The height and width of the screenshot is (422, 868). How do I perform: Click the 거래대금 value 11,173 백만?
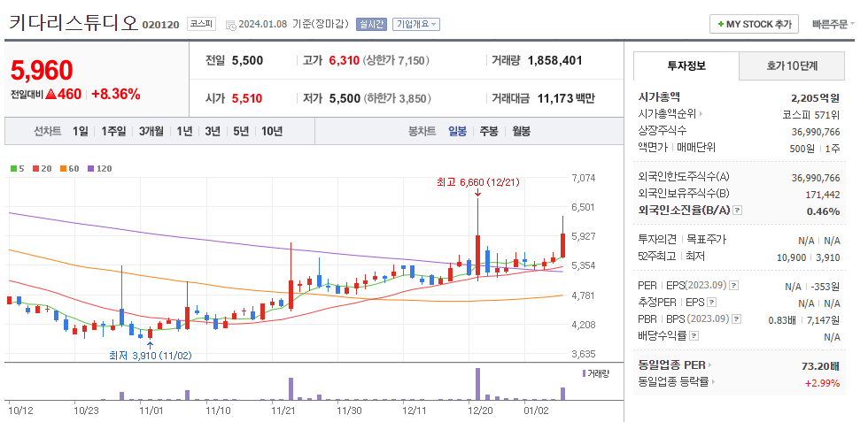566,98
